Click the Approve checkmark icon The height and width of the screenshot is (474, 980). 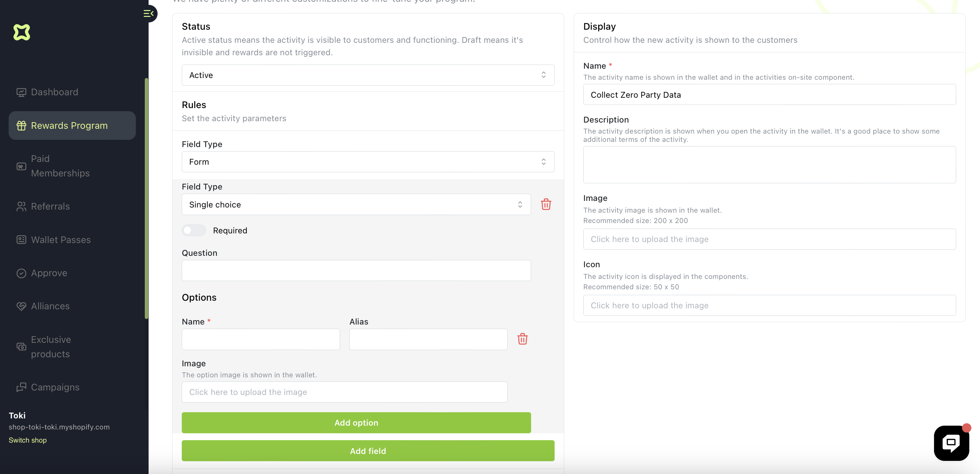(21, 273)
